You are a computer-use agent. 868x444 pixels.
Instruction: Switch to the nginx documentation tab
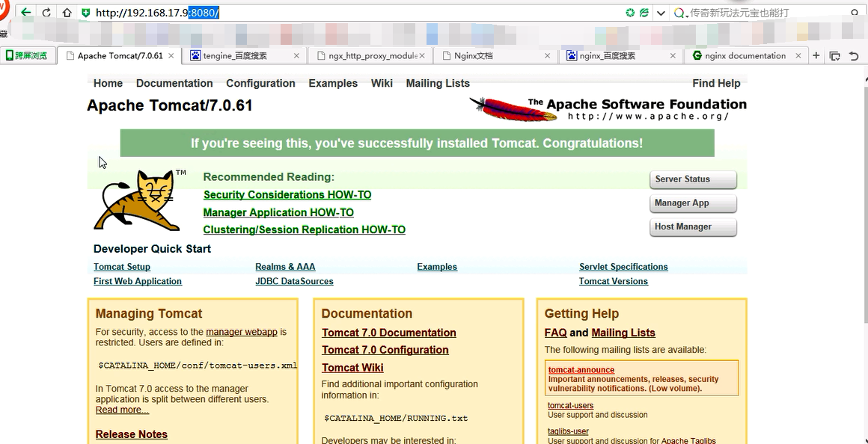click(746, 55)
